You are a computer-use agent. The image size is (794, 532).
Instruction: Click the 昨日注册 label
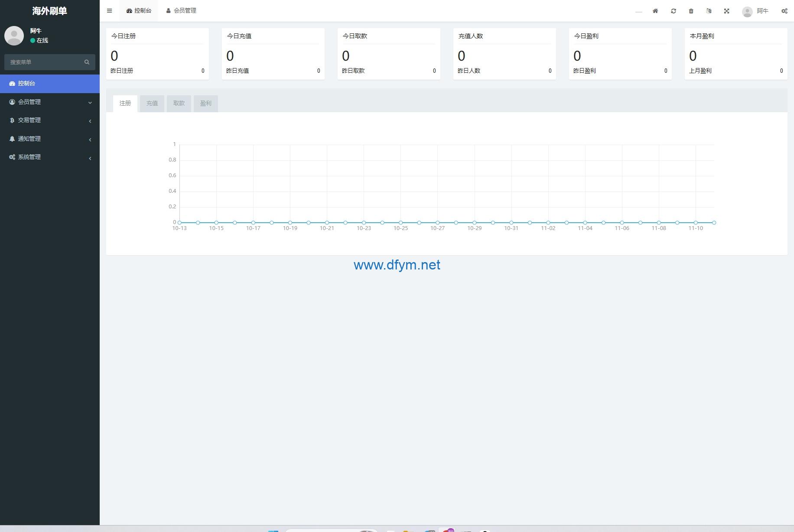[x=122, y=71]
